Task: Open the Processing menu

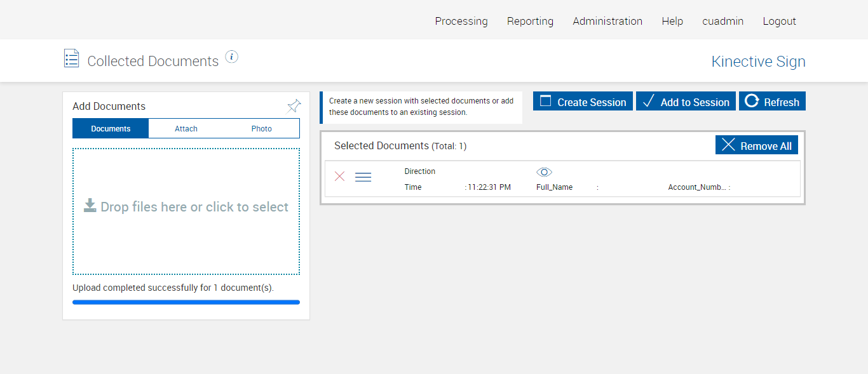Action: pos(461,21)
